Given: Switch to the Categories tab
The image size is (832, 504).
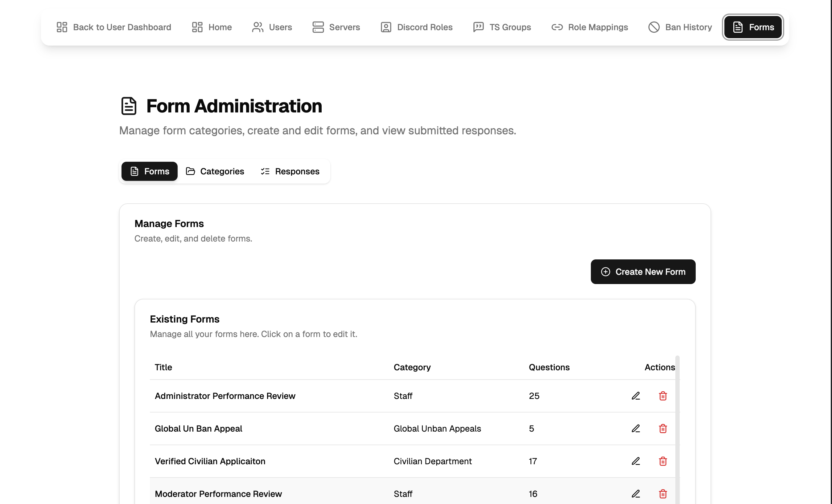Looking at the screenshot, I should (215, 171).
